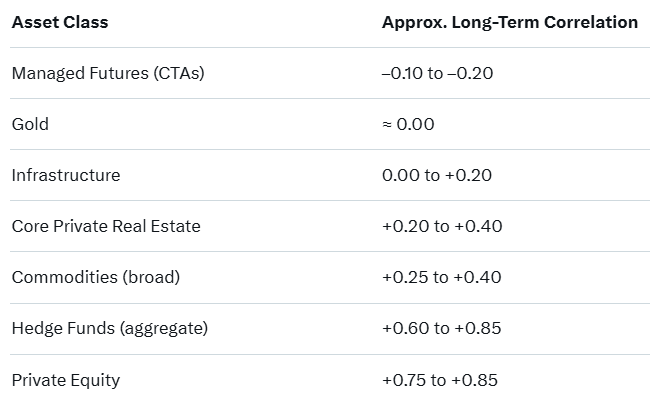Screen dimensions: 650x406
Task: Click the Infrastructure row label
Action: coord(65,175)
